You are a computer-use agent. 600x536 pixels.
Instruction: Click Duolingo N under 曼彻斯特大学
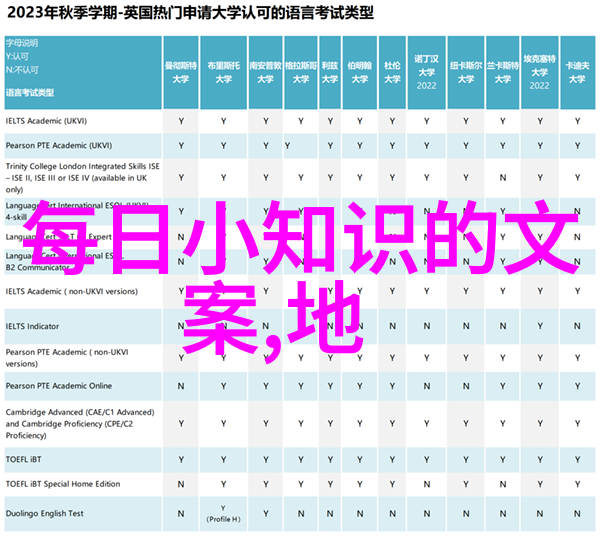pos(181,513)
